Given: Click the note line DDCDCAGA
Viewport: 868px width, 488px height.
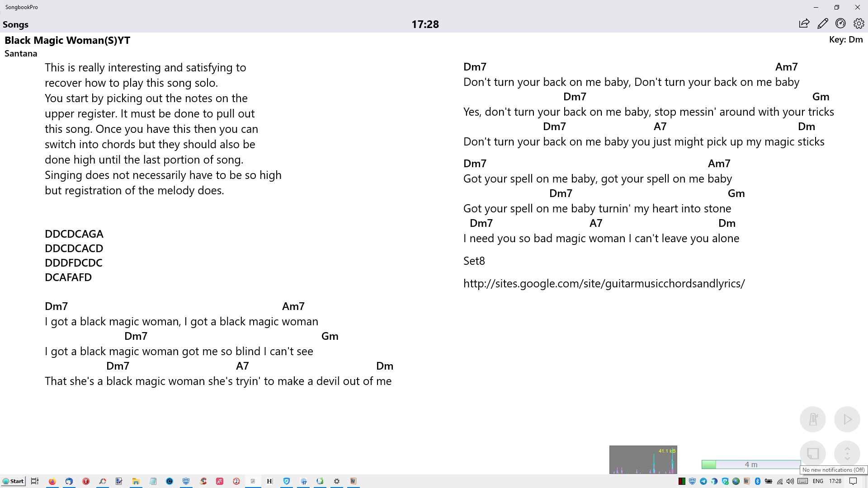Looking at the screenshot, I should [74, 234].
